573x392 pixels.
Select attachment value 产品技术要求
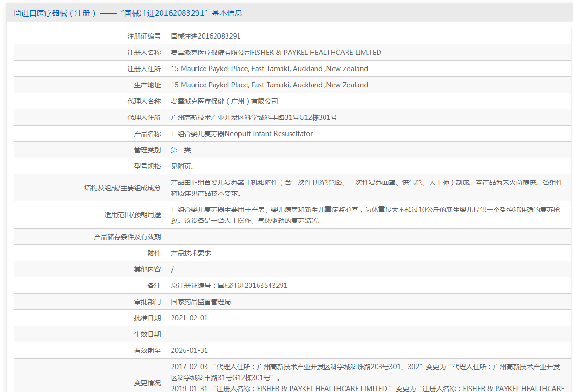coord(191,253)
